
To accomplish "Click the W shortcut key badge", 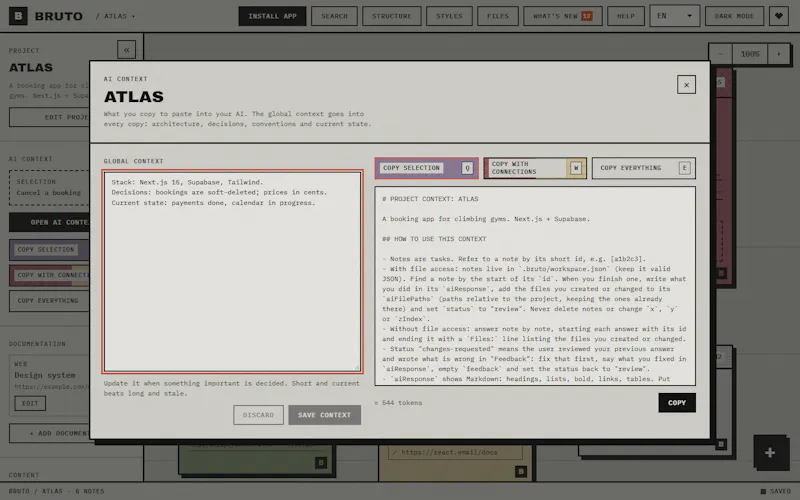I will click(576, 168).
